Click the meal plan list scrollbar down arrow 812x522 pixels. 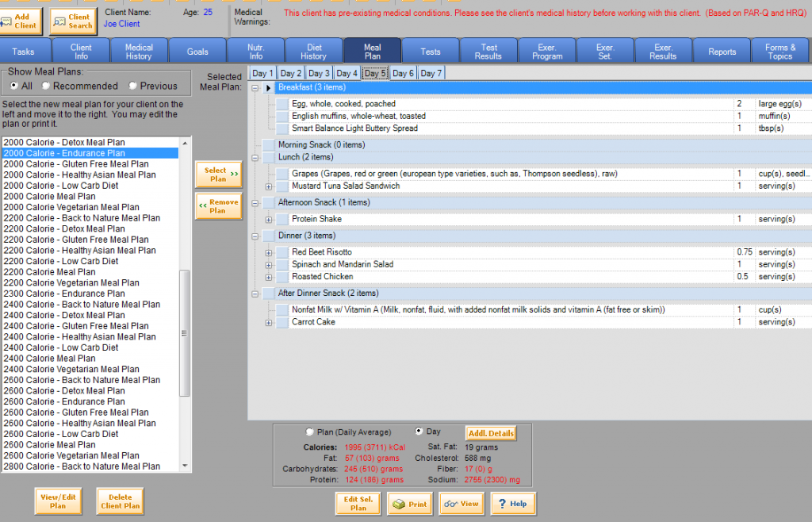click(x=186, y=466)
